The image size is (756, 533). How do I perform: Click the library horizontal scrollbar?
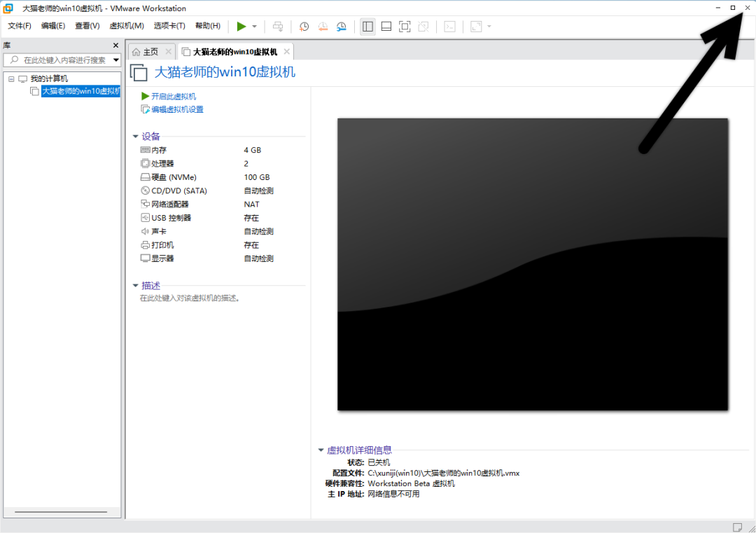pyautogui.click(x=62, y=513)
